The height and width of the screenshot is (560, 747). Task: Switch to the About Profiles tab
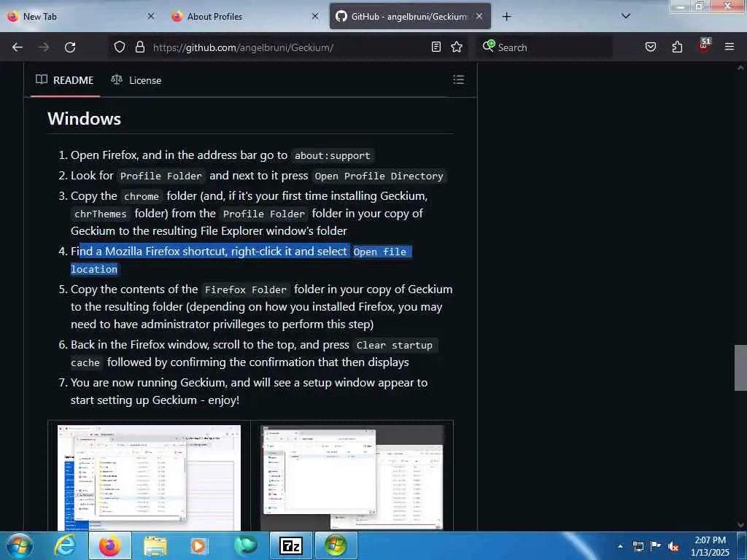pyautogui.click(x=244, y=16)
